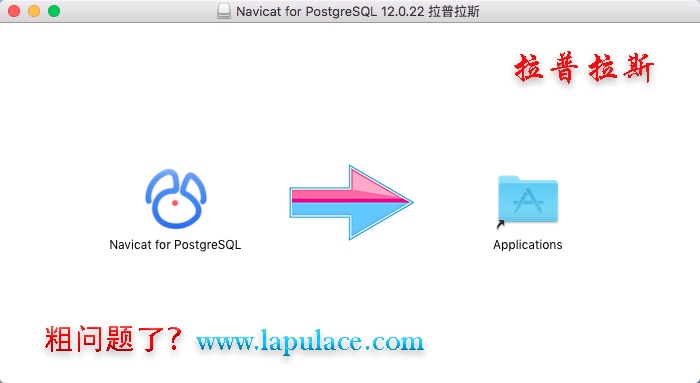Screen dimensions: 700x383
Task: Click the A symbol on Applications folder
Action: coord(528,201)
